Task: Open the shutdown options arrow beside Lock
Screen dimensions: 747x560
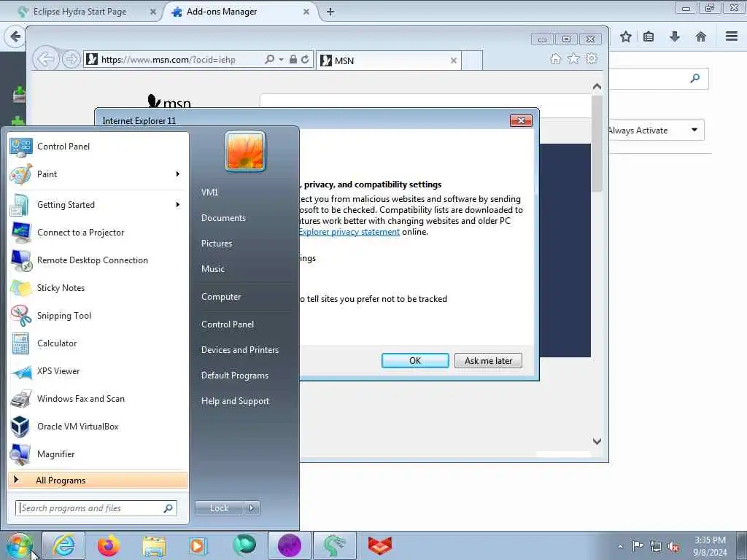Action: [252, 508]
